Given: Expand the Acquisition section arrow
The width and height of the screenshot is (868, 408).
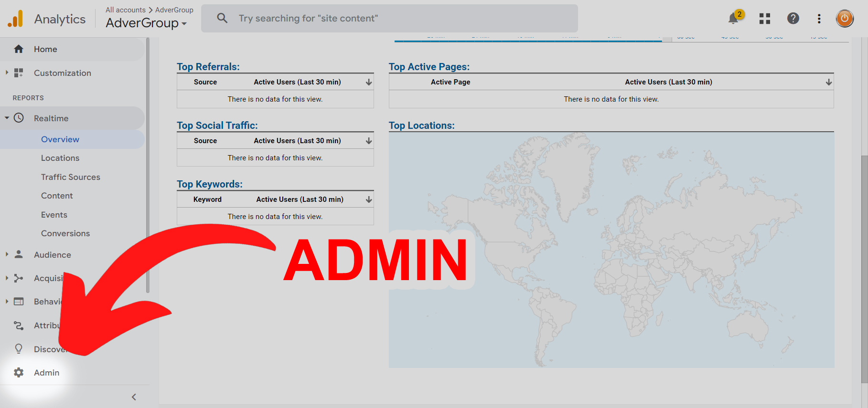Looking at the screenshot, I should pos(7,278).
